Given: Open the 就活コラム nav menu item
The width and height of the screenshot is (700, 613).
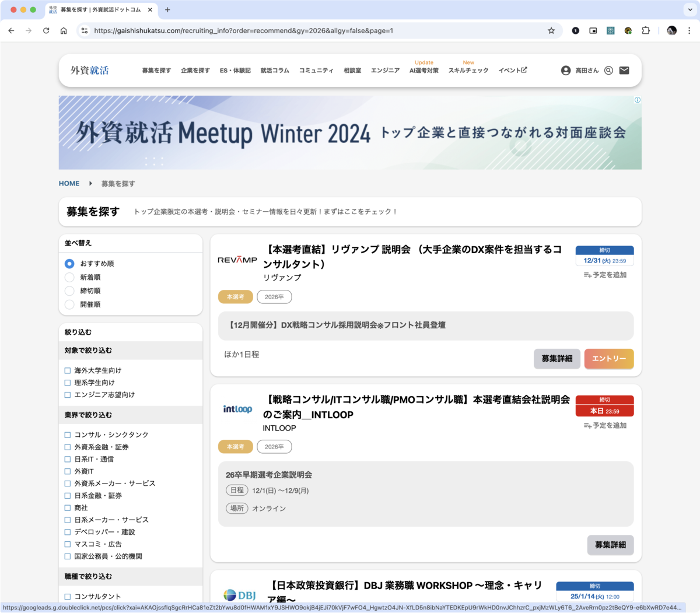Looking at the screenshot, I should click(x=275, y=71).
